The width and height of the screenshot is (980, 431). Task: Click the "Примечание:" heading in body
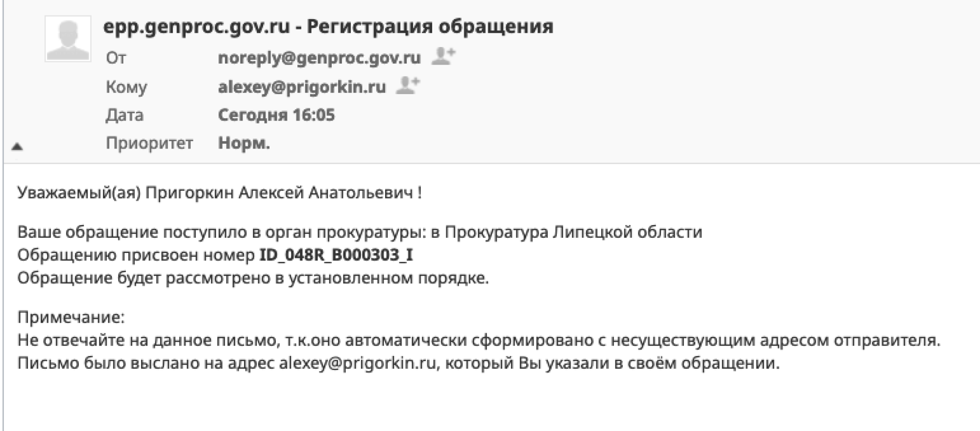click(x=71, y=317)
